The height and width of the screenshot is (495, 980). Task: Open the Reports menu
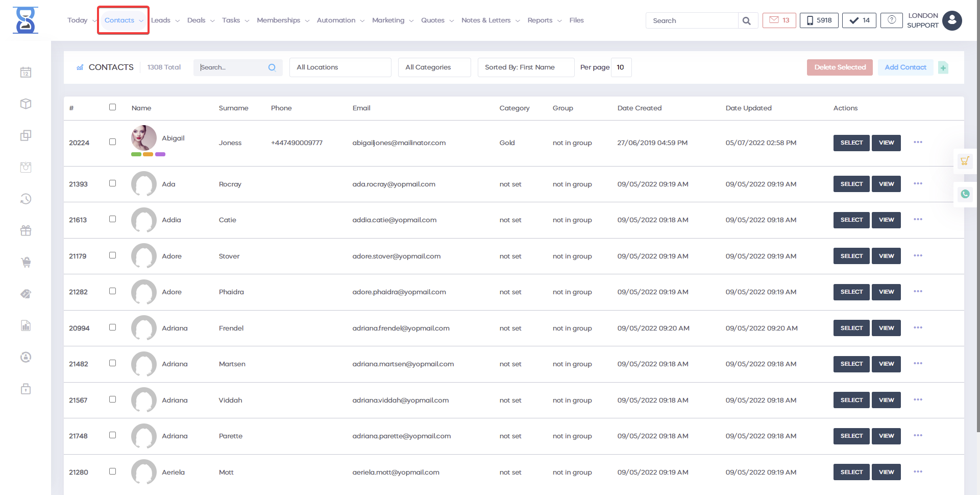coord(544,20)
